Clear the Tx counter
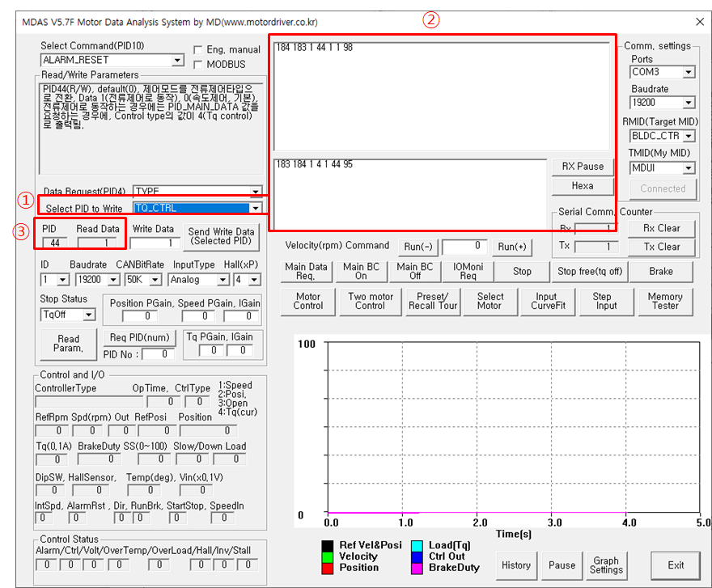The height and width of the screenshot is (588, 712). [661, 247]
